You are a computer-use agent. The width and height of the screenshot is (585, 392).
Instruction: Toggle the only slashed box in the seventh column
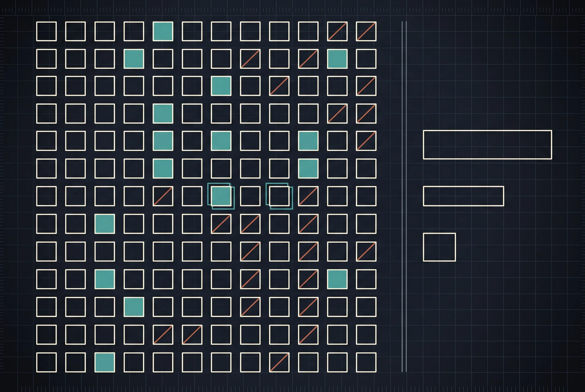(221, 224)
